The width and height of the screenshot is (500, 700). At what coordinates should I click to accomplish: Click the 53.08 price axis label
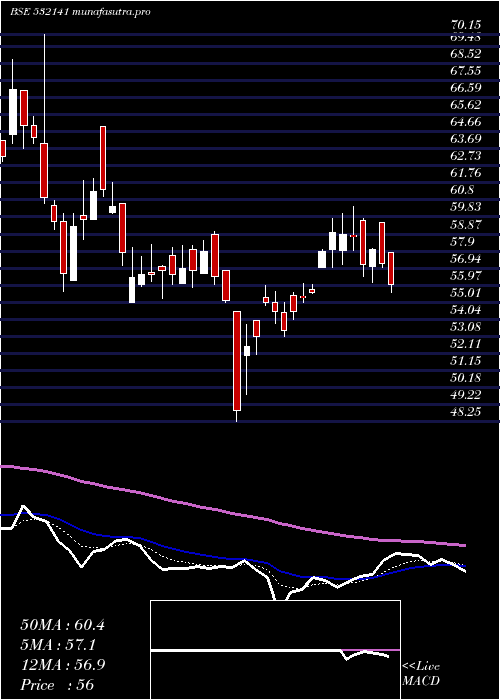point(466,326)
